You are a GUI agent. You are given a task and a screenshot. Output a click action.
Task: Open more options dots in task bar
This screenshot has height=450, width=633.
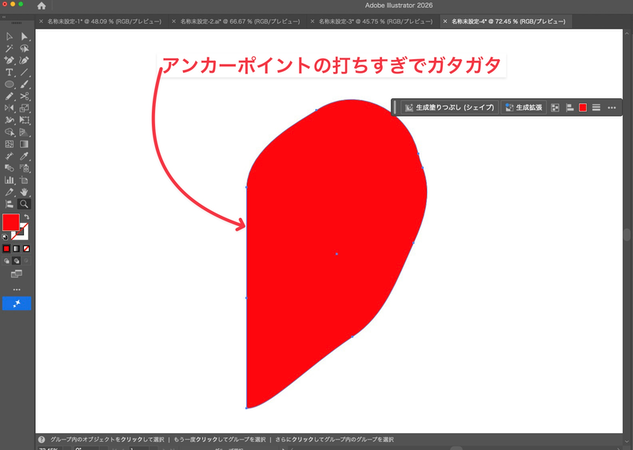tap(612, 107)
